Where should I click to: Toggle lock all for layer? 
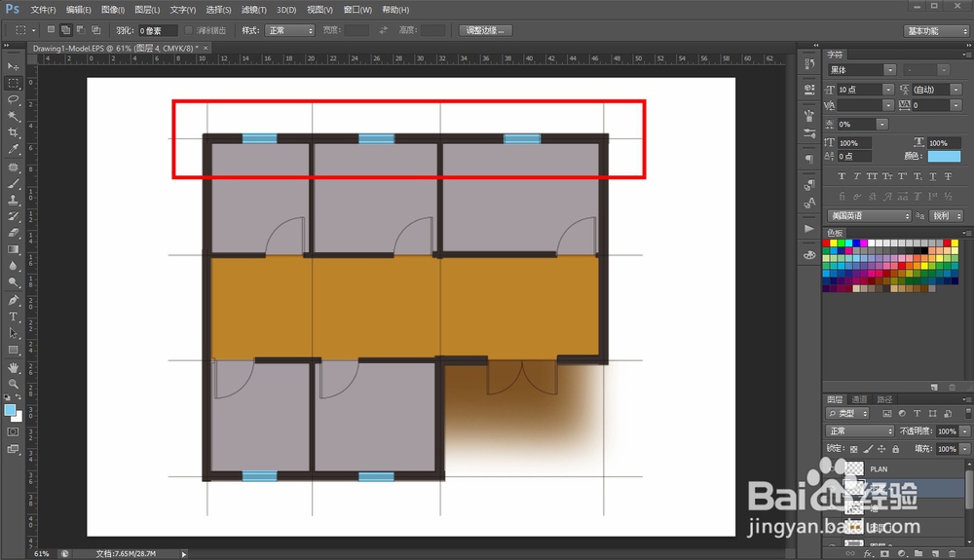point(896,449)
